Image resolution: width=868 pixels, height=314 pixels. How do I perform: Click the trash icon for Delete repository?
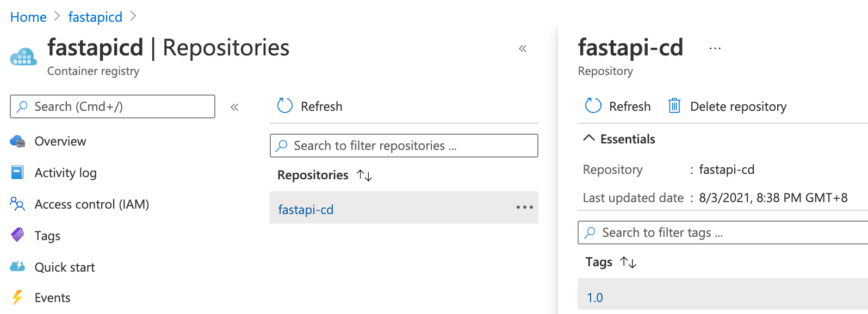click(x=674, y=106)
